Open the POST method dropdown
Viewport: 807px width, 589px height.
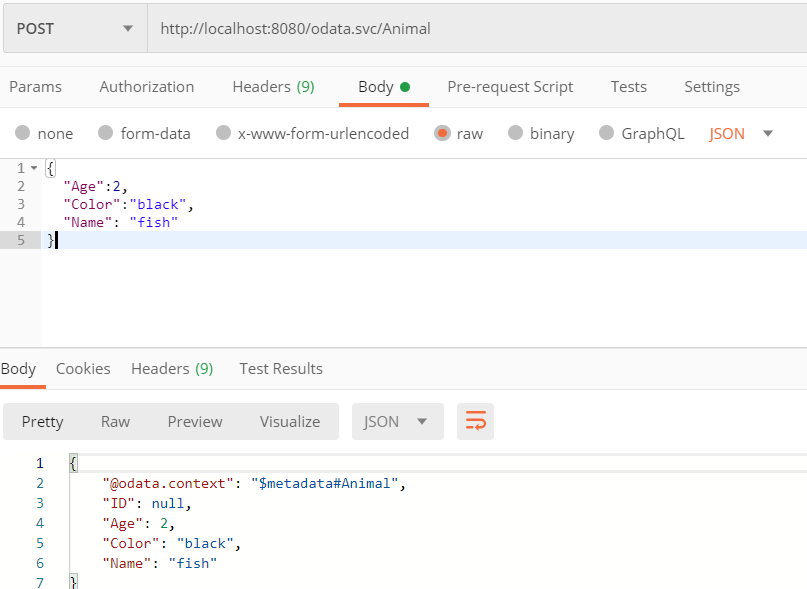click(75, 28)
